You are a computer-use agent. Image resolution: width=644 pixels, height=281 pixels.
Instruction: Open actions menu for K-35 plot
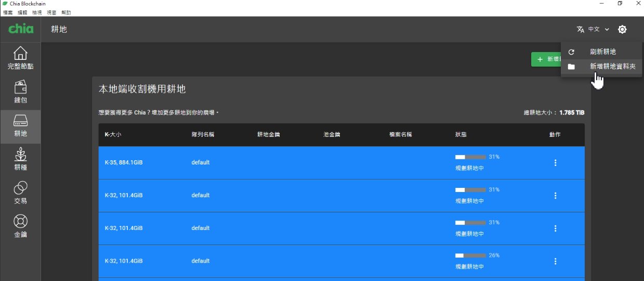pos(555,163)
